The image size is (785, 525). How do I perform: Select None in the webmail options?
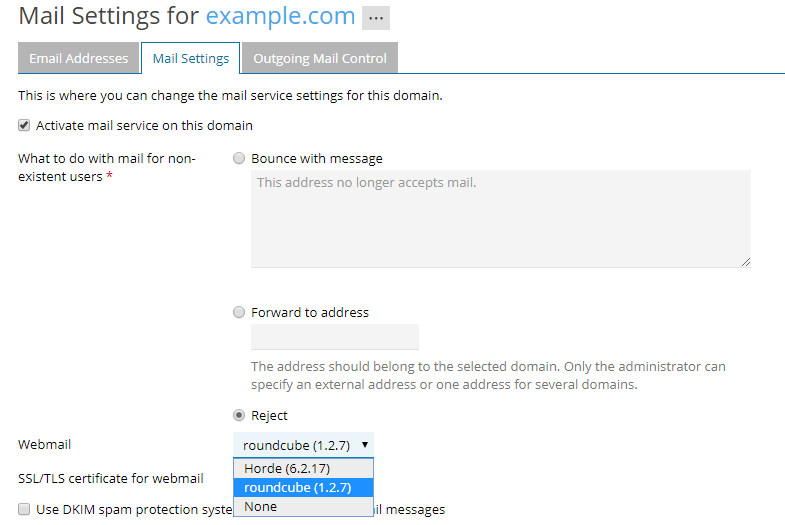click(261, 506)
